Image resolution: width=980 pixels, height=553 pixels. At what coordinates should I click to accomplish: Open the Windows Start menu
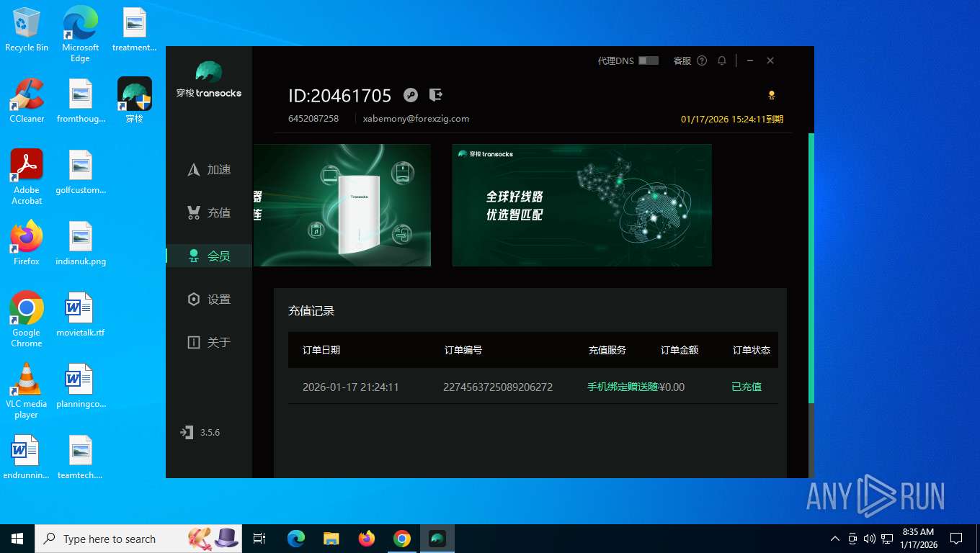coord(17,539)
